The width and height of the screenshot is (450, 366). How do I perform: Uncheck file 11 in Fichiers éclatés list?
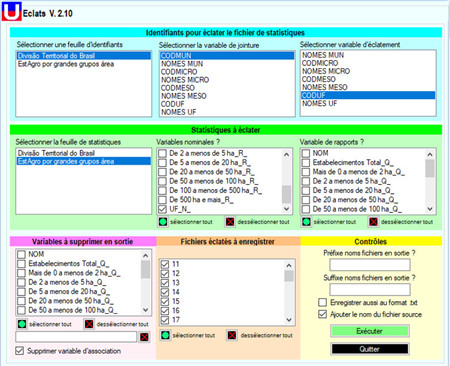[165, 264]
